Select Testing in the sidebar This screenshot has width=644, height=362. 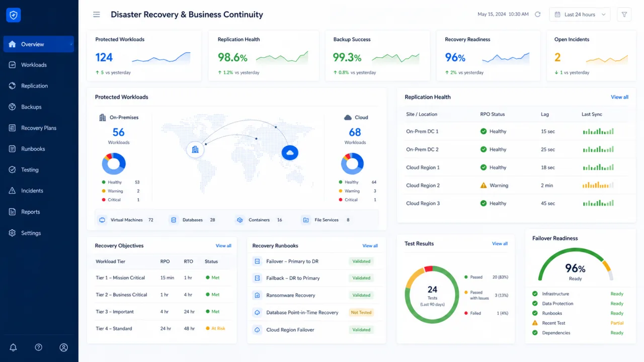tap(39, 170)
